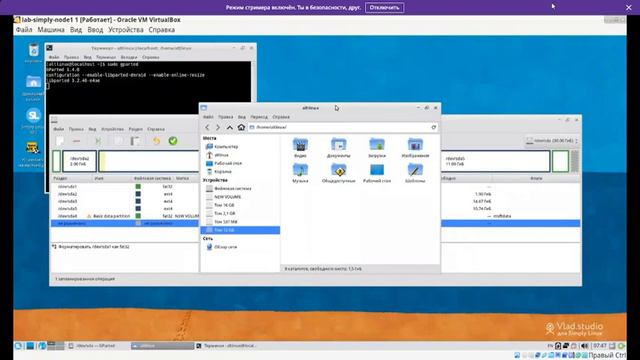Open the Документы folder
Screen dimensions: 640x360
tap(338, 148)
